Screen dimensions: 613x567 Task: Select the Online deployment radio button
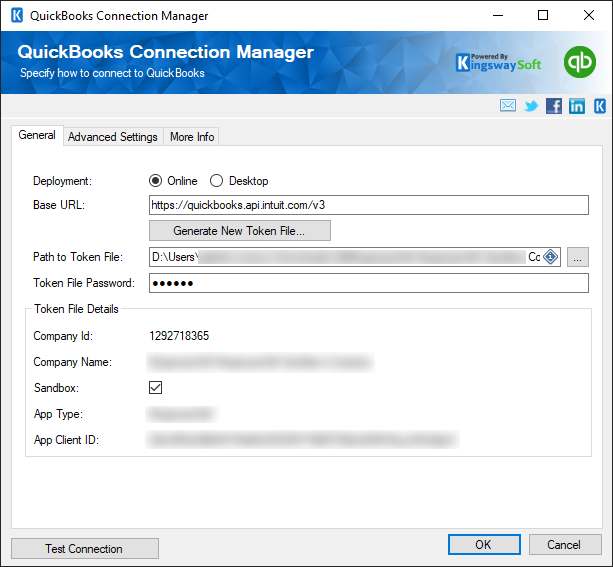pyautogui.click(x=155, y=181)
